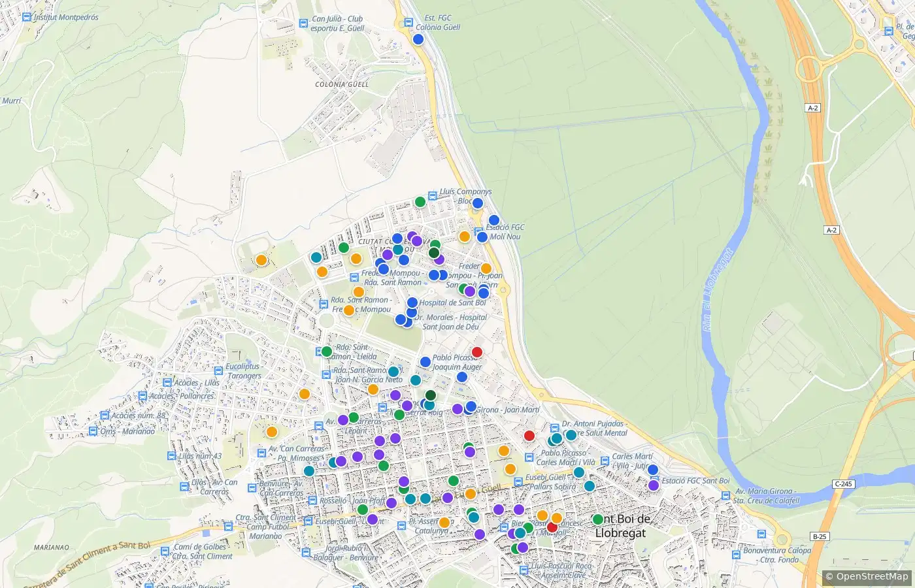Screen dimensions: 915x588
Task: Select the Av. Maria Girona bus stop icon
Action: (727, 495)
